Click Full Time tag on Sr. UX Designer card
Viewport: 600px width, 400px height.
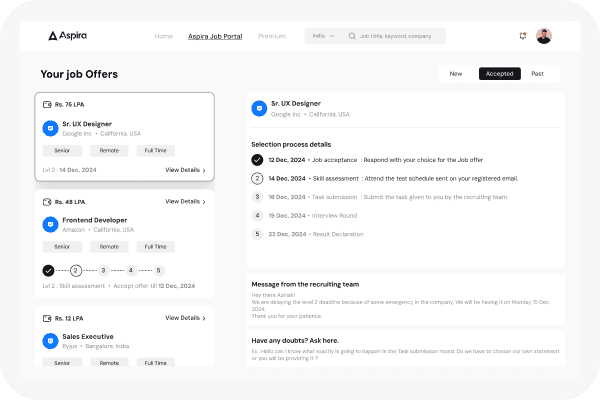click(x=156, y=150)
